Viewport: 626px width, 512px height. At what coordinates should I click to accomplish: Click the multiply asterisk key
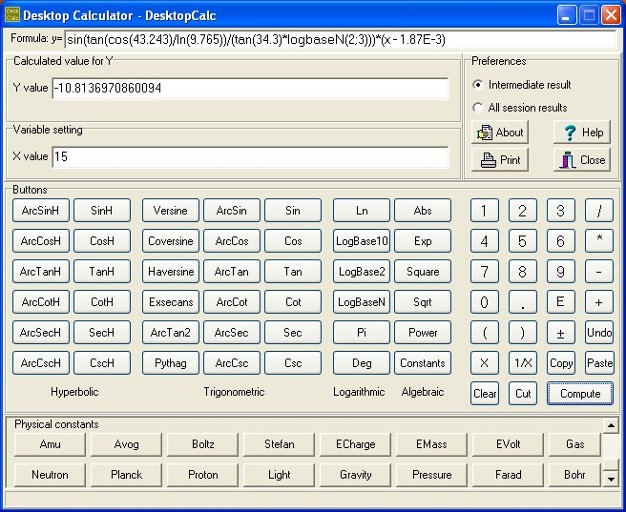pos(599,241)
